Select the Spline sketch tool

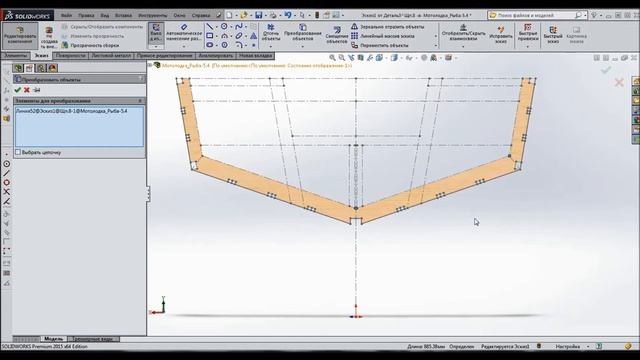click(239, 27)
